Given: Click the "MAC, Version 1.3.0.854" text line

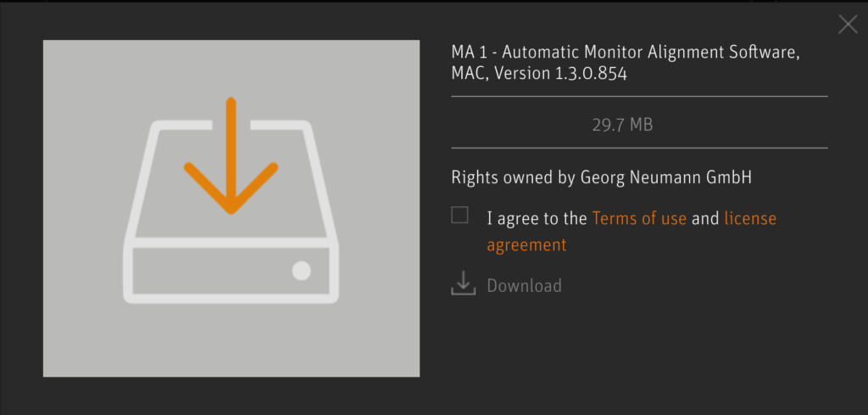Looking at the screenshot, I should (539, 74).
